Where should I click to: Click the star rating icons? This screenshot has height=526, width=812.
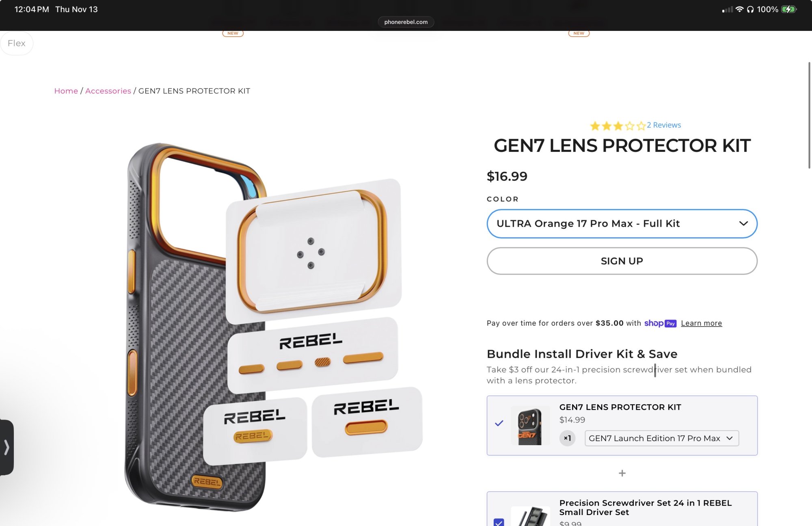[x=618, y=126]
